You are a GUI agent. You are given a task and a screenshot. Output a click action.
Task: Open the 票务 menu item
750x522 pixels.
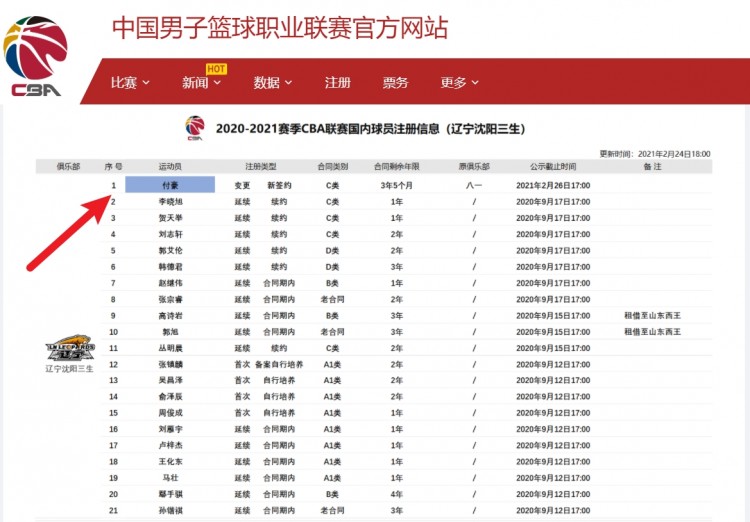pos(395,83)
